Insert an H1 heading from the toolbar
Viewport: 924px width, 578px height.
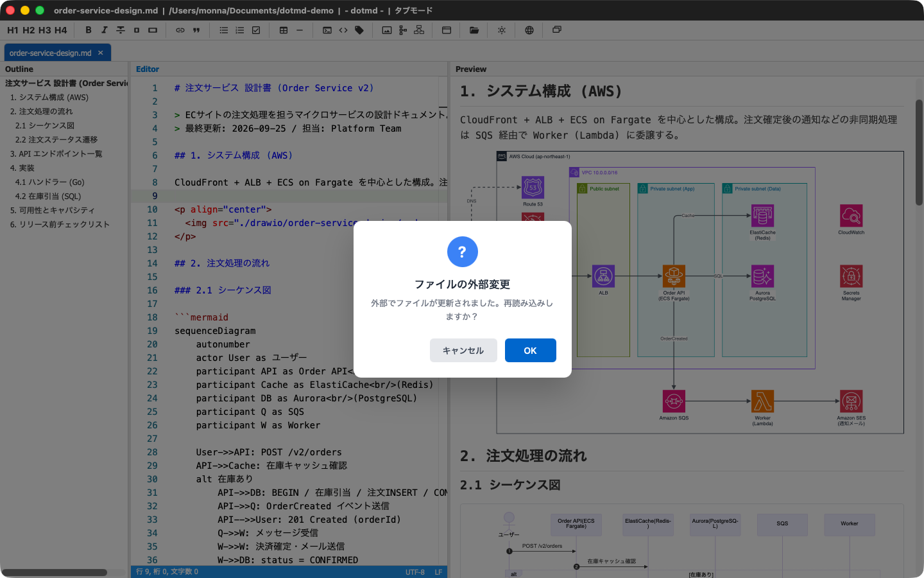pos(13,30)
